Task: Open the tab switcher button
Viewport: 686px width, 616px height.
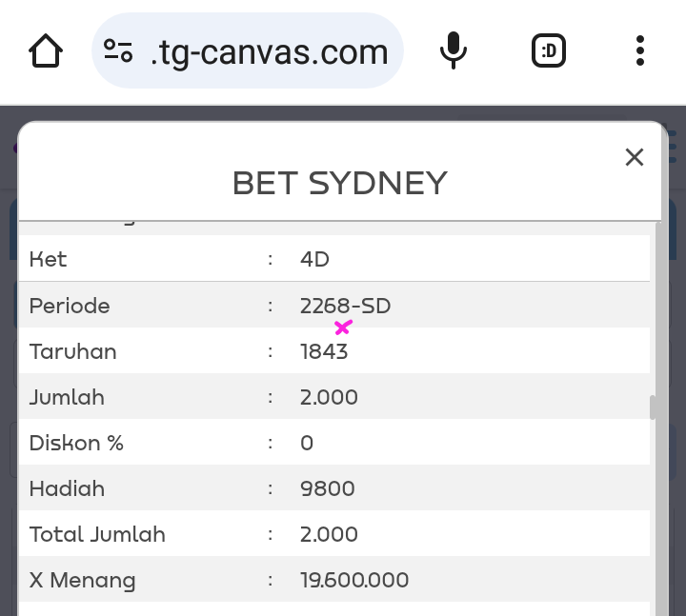Action: click(x=549, y=51)
